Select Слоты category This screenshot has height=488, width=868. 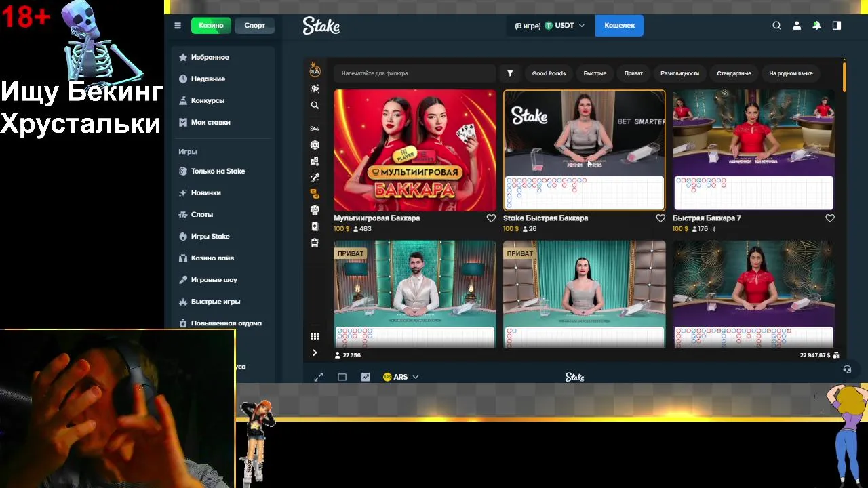click(x=224, y=215)
